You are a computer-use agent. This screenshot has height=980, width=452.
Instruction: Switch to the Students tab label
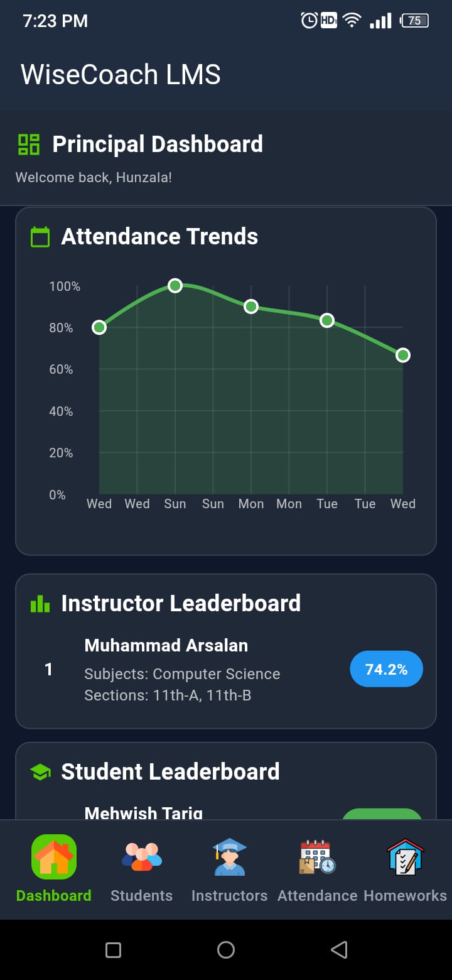coord(142,895)
